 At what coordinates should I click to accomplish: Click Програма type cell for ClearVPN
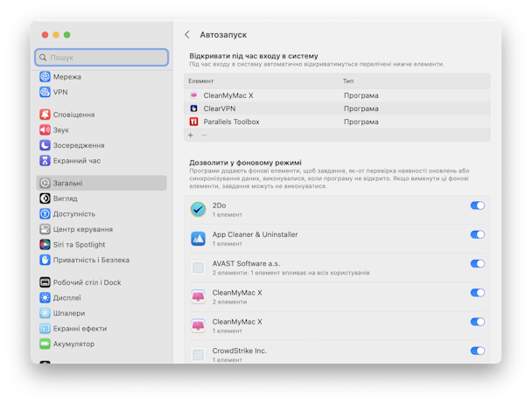361,108
